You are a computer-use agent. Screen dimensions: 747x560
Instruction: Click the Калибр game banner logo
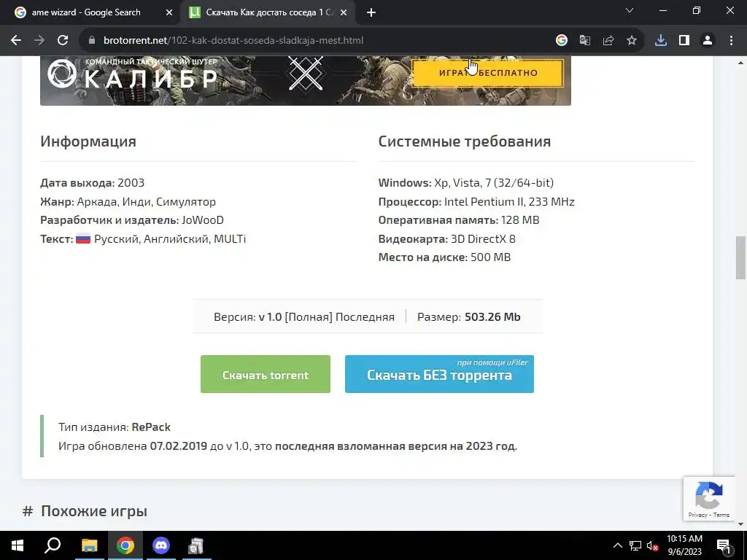point(133,75)
